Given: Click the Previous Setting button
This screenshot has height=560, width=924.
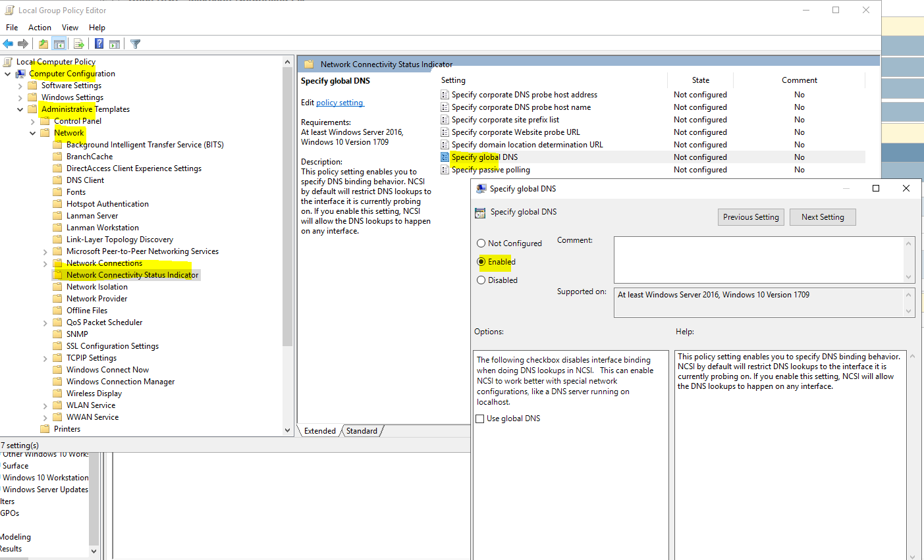Looking at the screenshot, I should pyautogui.click(x=751, y=217).
